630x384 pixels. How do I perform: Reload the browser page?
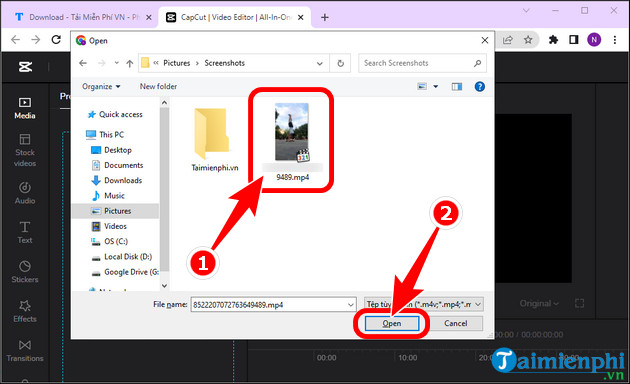pos(56,39)
